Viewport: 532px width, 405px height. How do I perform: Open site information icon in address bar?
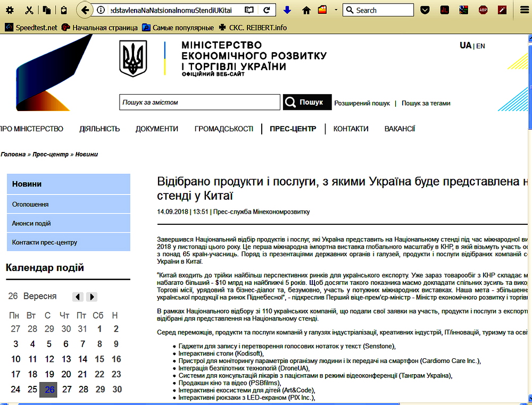coord(101,10)
